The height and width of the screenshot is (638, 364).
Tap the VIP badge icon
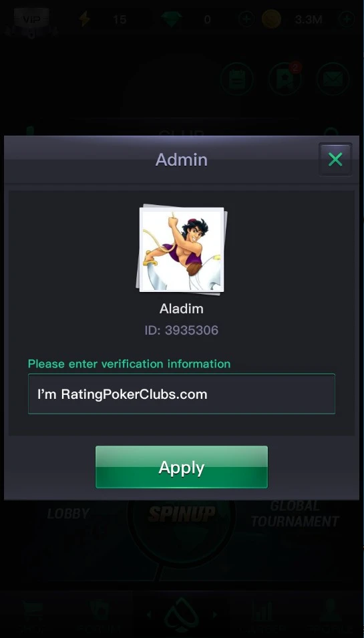pos(31,19)
